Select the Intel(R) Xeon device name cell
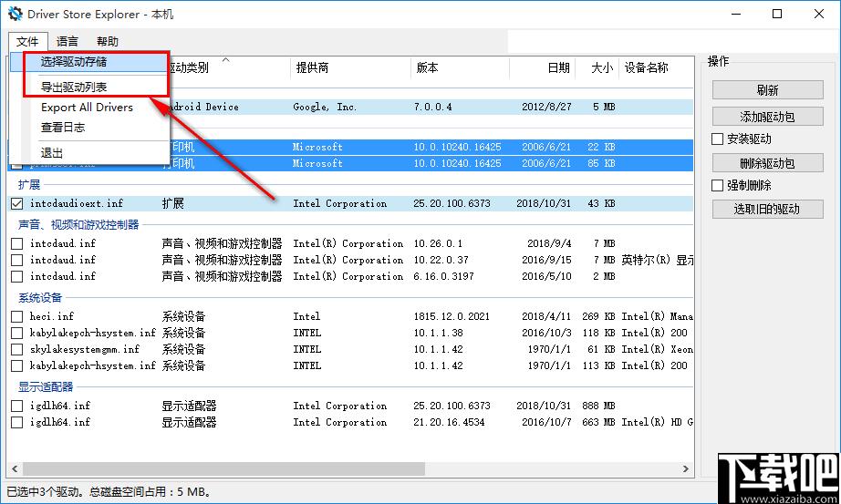 (657, 350)
